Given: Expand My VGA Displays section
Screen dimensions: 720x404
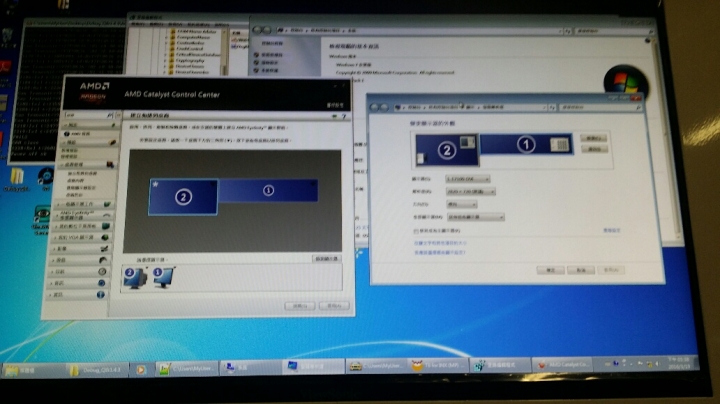Looking at the screenshot, I should [80, 237].
